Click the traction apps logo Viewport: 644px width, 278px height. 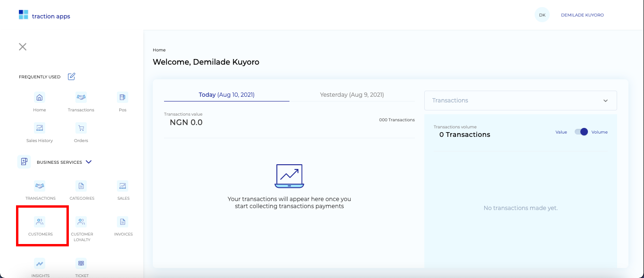tap(44, 15)
